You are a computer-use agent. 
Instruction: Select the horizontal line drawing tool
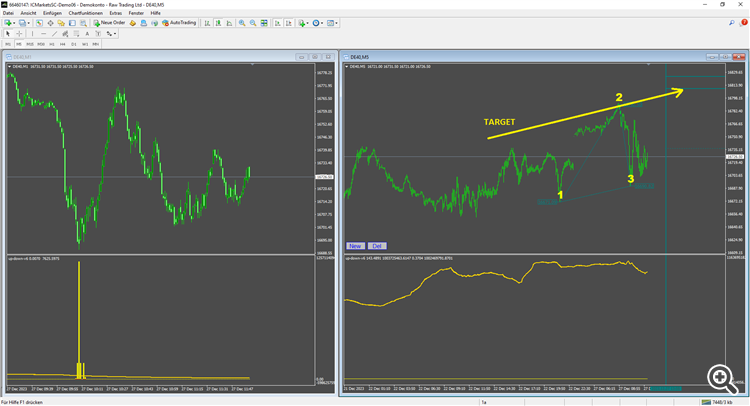point(44,33)
